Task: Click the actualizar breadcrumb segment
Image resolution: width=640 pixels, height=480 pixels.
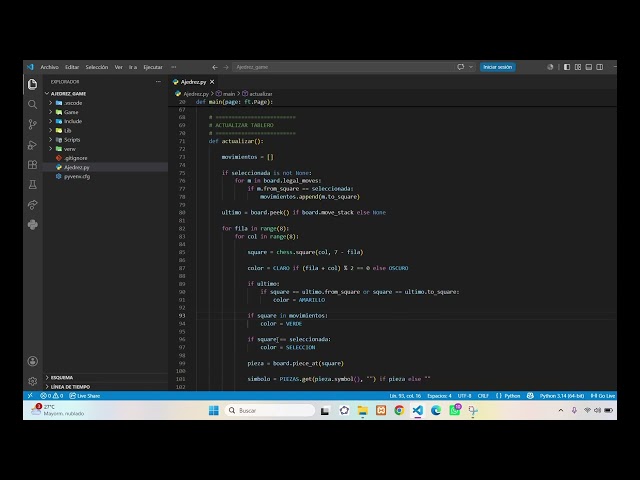Action: pos(257,94)
